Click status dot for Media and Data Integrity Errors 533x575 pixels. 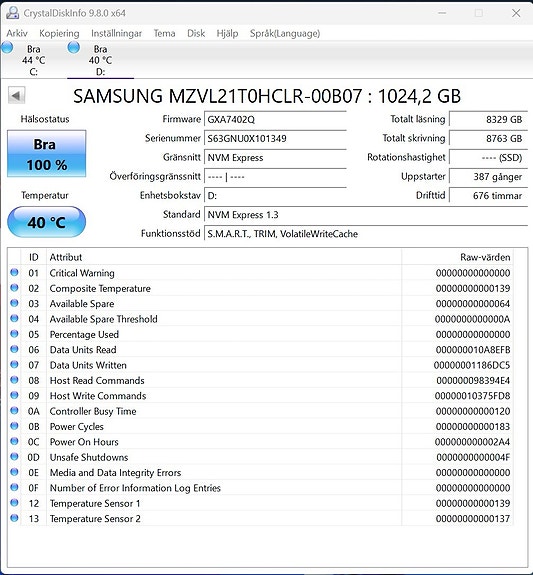[x=14, y=472]
